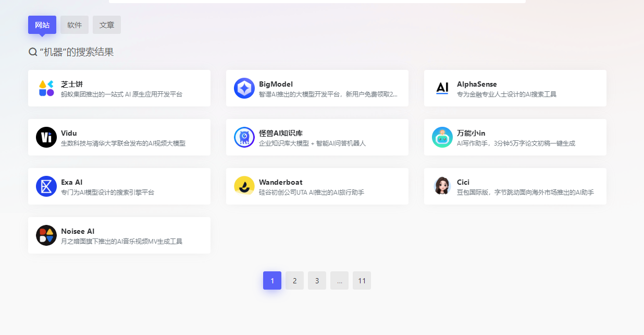
Task: Click the Wanderboat yellow boat logo icon
Action: pyautogui.click(x=244, y=186)
